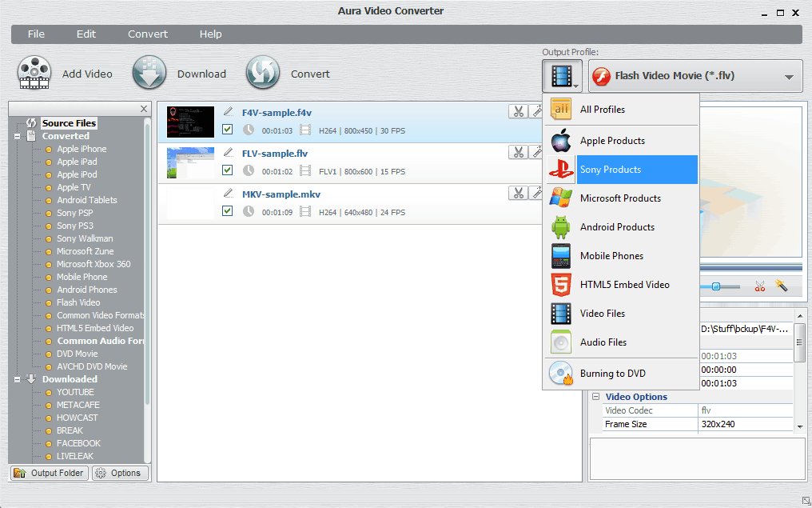Click the Download arrow icon
Screen dimensions: 812x508
tap(149, 73)
